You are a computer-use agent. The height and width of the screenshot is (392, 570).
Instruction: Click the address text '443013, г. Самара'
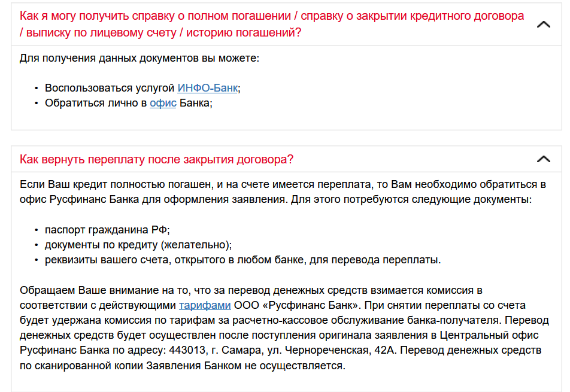203,350
